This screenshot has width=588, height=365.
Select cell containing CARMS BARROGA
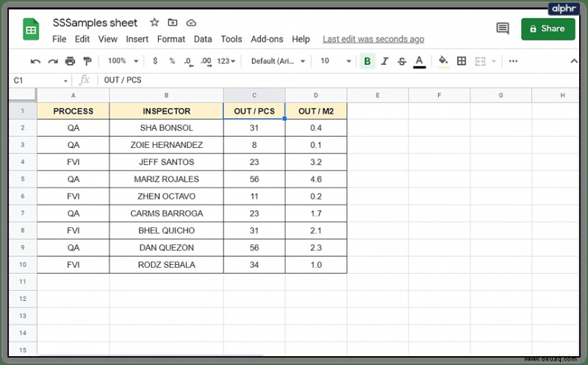pyautogui.click(x=166, y=213)
